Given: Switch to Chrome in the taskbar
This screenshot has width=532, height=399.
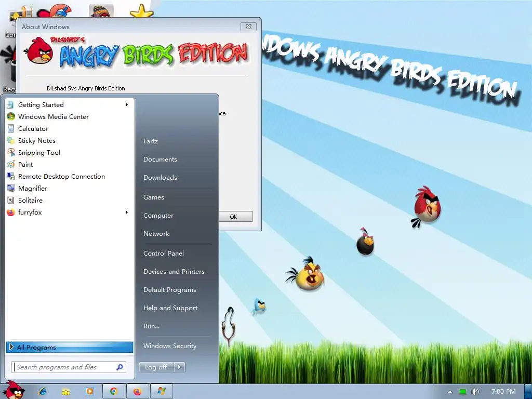Looking at the screenshot, I should tap(114, 392).
